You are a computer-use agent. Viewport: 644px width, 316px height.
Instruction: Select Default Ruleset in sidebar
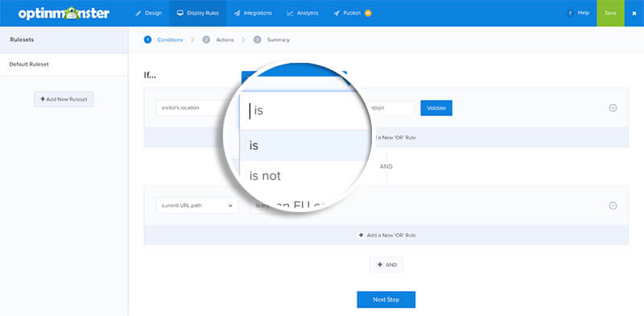pyautogui.click(x=64, y=64)
